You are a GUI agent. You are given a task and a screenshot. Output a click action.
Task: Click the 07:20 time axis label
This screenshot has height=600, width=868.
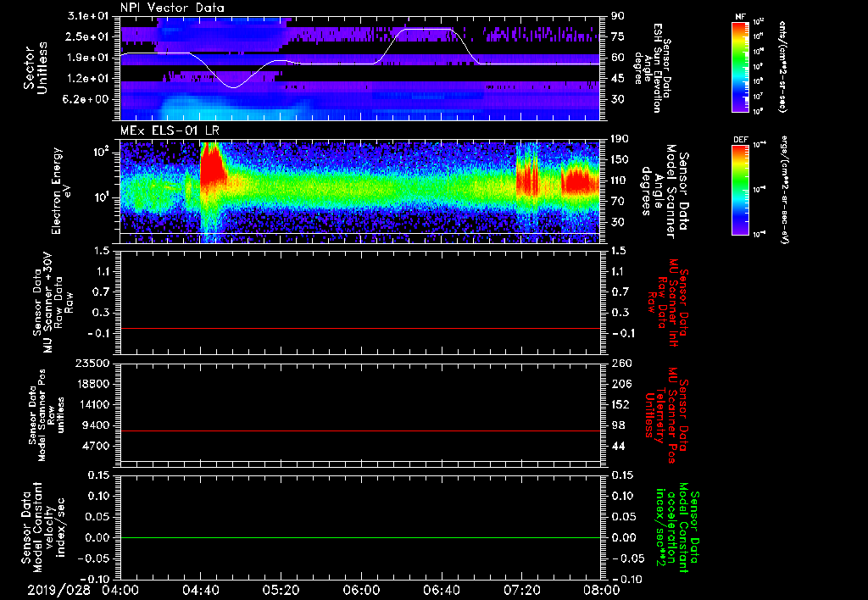click(x=522, y=590)
